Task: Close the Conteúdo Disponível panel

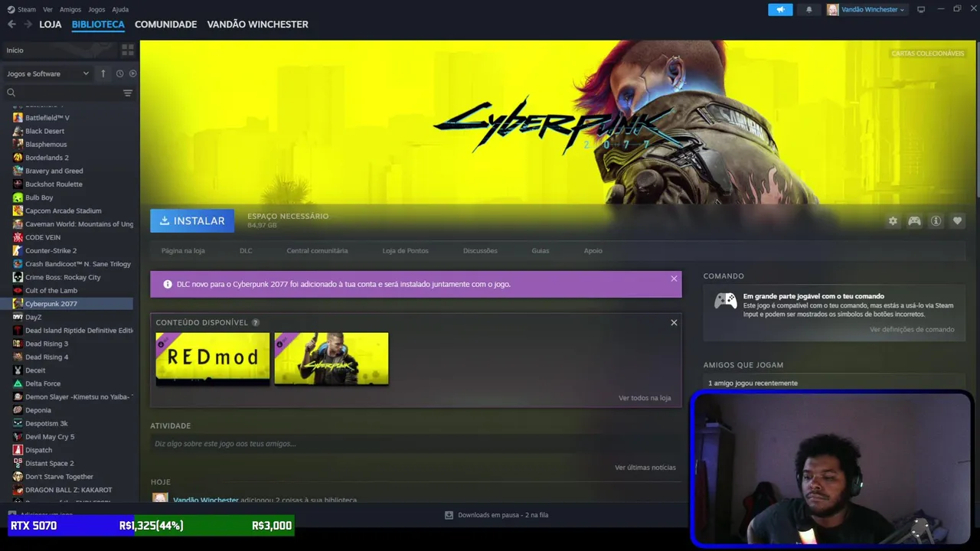Action: [674, 323]
